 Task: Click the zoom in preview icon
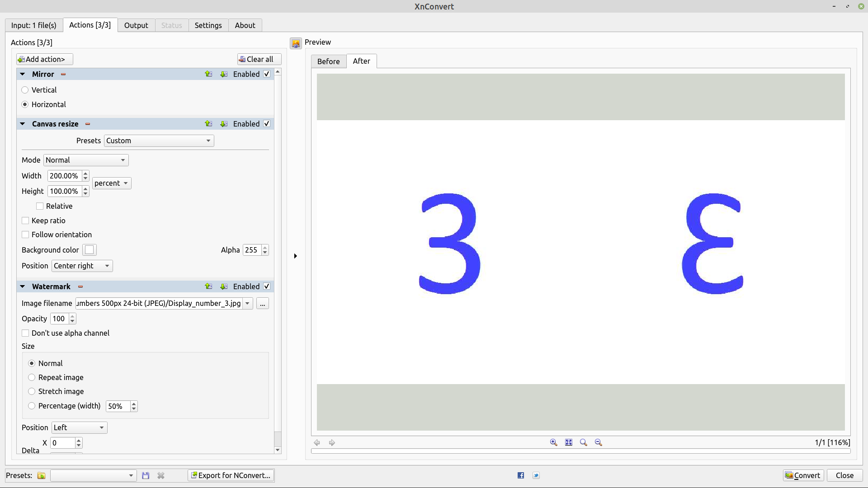553,442
